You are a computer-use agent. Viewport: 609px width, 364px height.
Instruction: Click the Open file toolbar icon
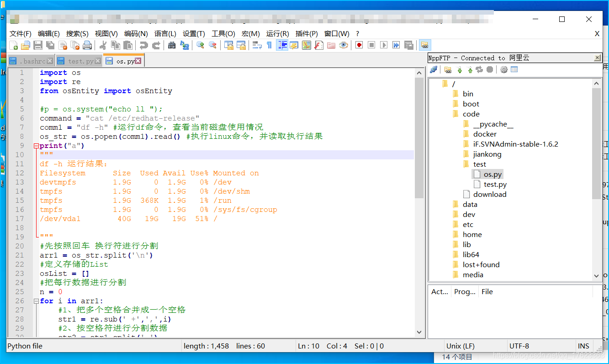26,45
